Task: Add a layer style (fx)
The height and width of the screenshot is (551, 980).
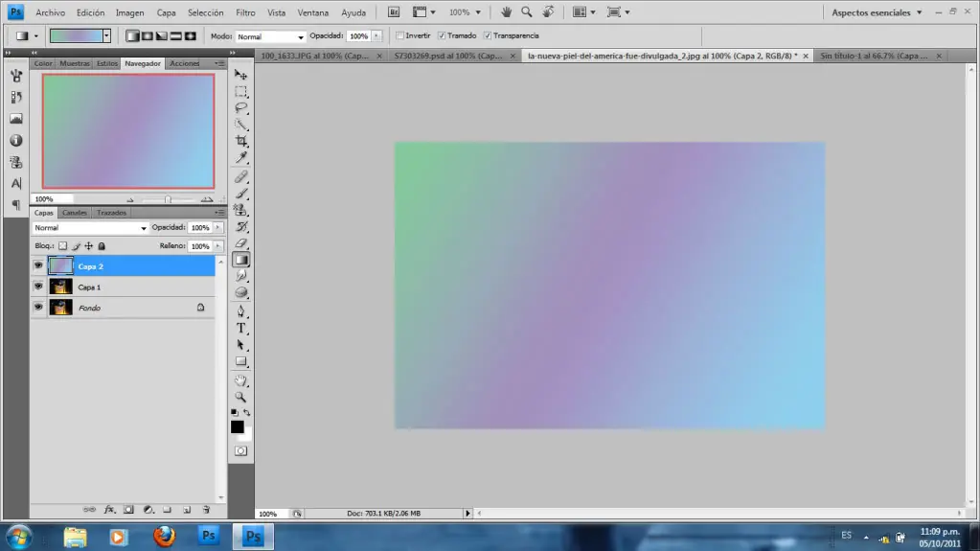Action: (109, 510)
